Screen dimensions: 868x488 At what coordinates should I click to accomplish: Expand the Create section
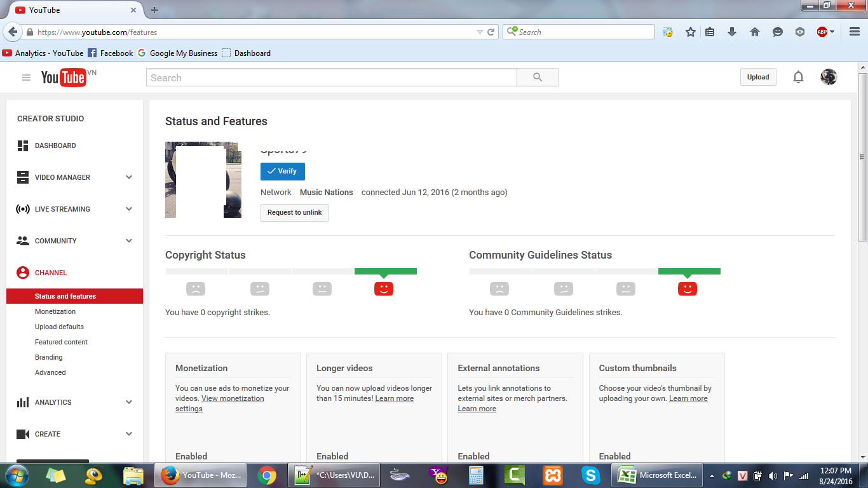(x=129, y=434)
